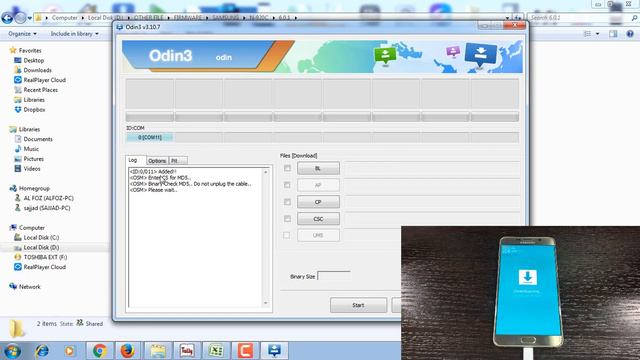Tick the BL file checkbox
Image resolution: width=640 pixels, height=360 pixels.
coord(287,168)
